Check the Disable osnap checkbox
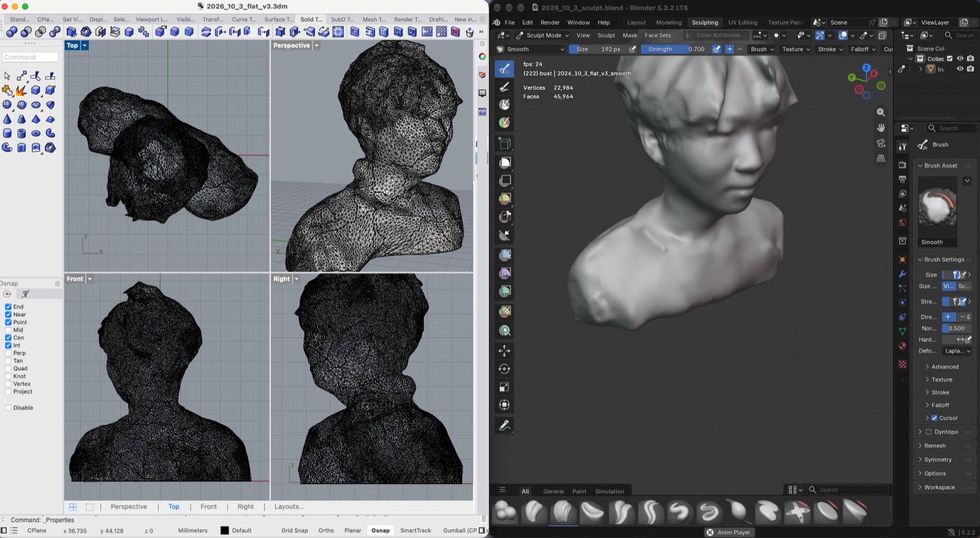 8,407
